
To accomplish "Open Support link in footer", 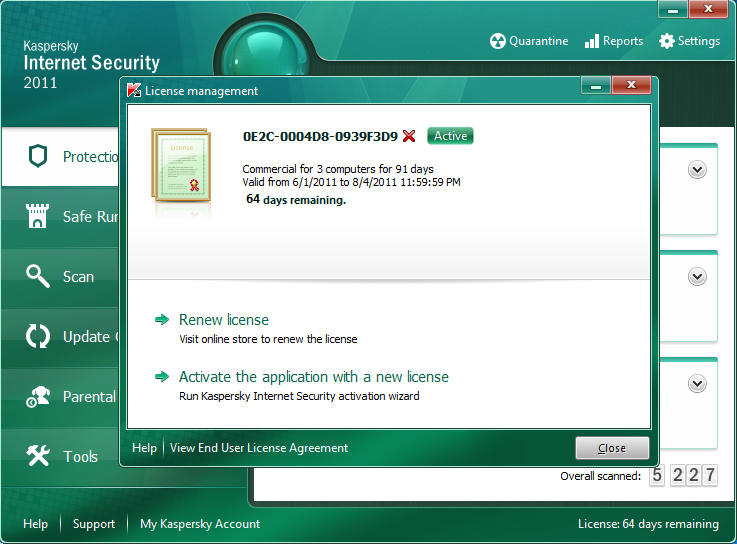I will tap(94, 524).
